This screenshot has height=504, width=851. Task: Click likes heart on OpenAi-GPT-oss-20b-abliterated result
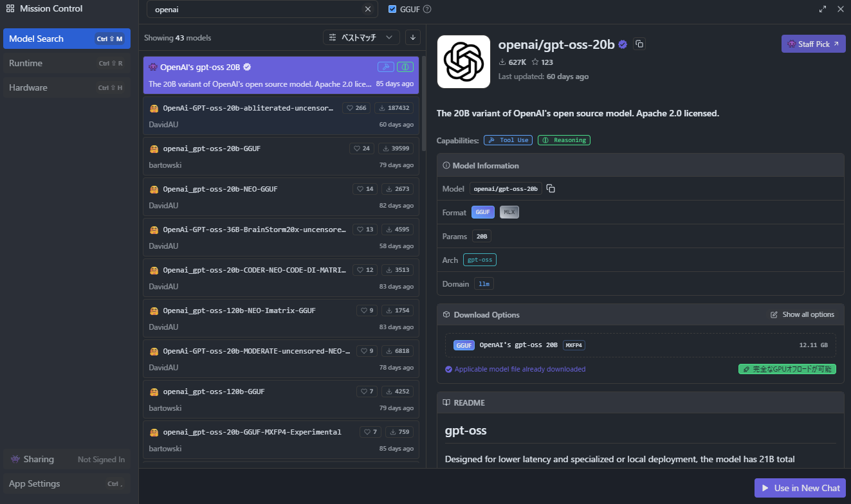pyautogui.click(x=350, y=108)
